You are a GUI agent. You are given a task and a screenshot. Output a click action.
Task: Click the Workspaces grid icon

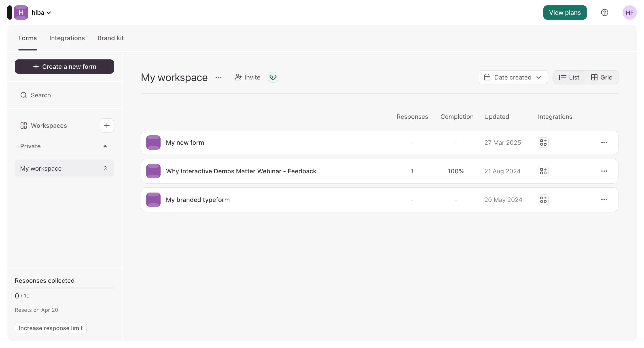(x=23, y=126)
